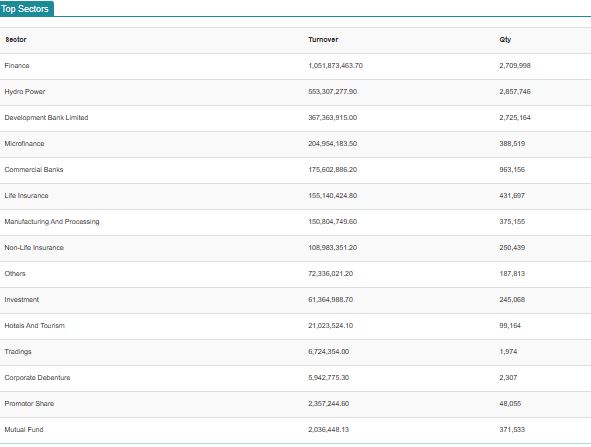Viewport: 591px width, 447px height.
Task: Select the Finance sector row
Action: (296, 66)
